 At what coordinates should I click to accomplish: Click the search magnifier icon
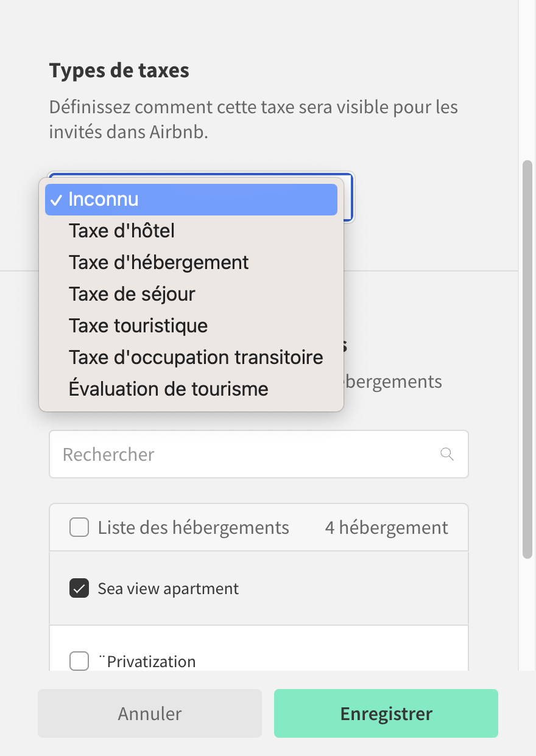(x=446, y=453)
